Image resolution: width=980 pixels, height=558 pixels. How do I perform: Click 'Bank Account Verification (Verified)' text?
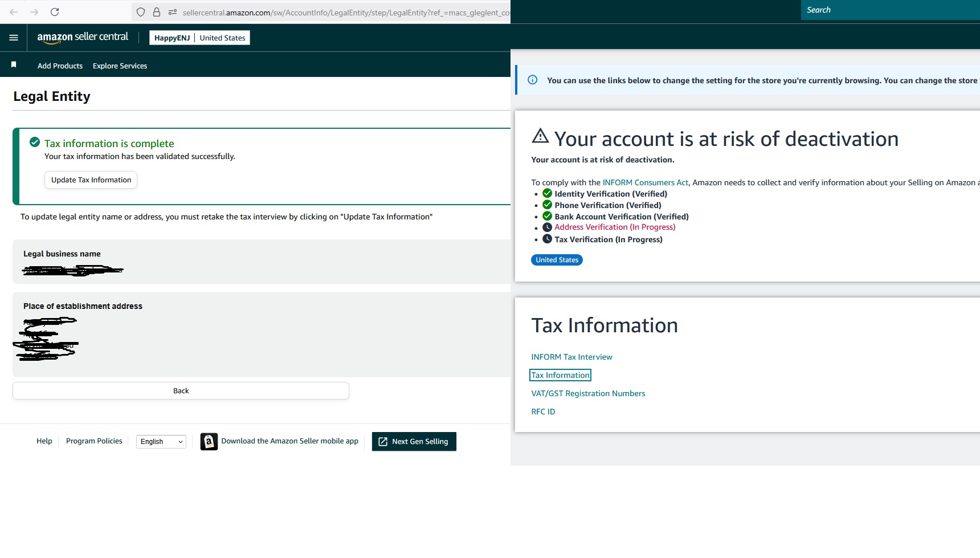(622, 217)
